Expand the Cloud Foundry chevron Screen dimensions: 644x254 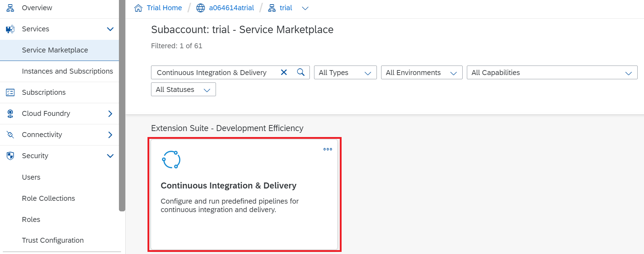tap(110, 113)
